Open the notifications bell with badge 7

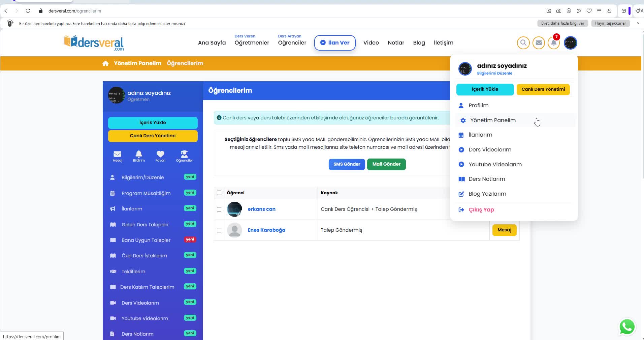(554, 43)
